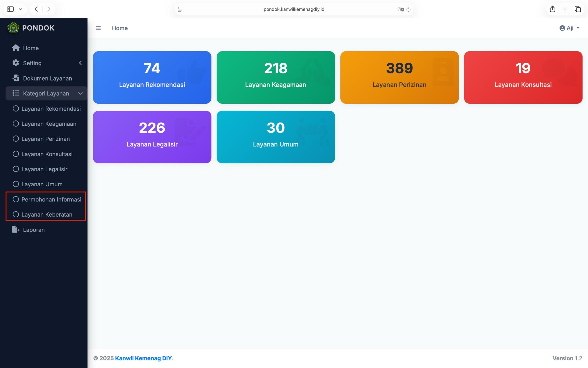Collapse Kategori Layanan with its chevron

(80, 93)
